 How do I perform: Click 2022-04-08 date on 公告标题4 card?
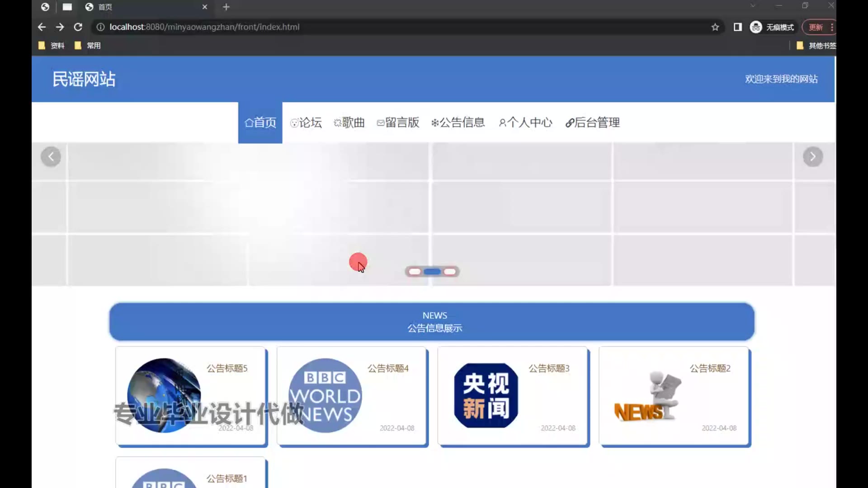click(397, 428)
